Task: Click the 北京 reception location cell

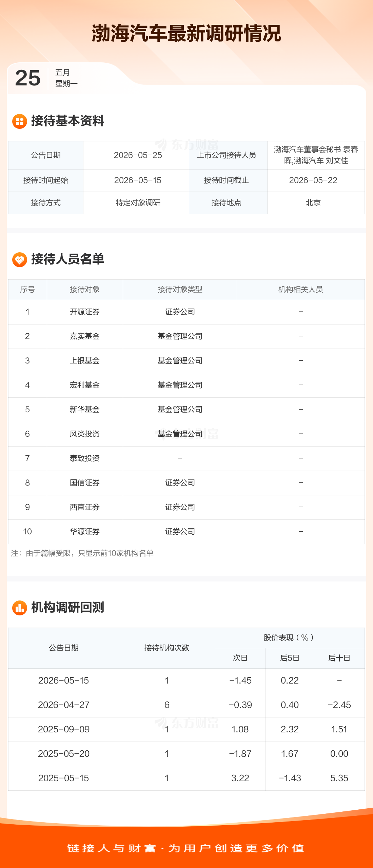Action: [313, 203]
